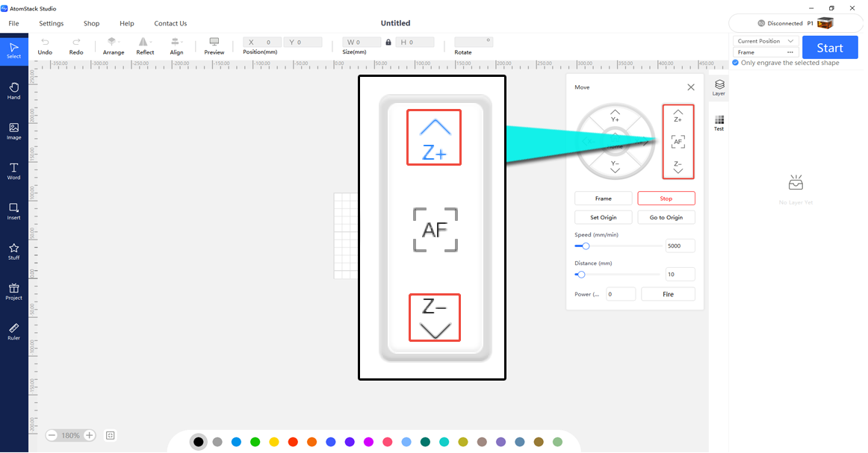Click the Set Origin button
This screenshot has height=453, width=868.
coord(604,217)
